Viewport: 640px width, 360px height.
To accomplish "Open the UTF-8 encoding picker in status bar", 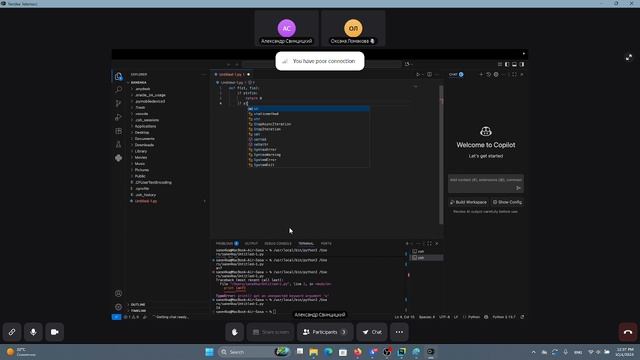I will pyautogui.click(x=444, y=317).
